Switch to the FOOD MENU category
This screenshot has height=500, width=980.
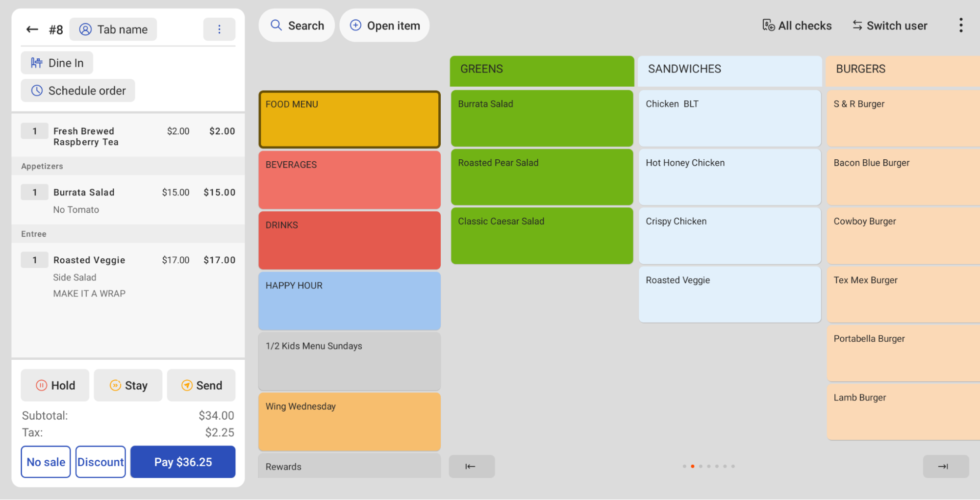349,119
